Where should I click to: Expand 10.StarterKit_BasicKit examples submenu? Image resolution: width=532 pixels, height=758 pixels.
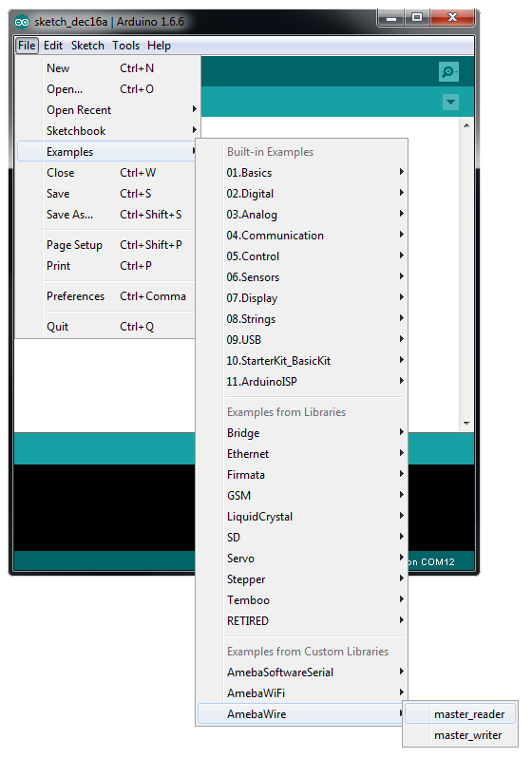coord(302,360)
